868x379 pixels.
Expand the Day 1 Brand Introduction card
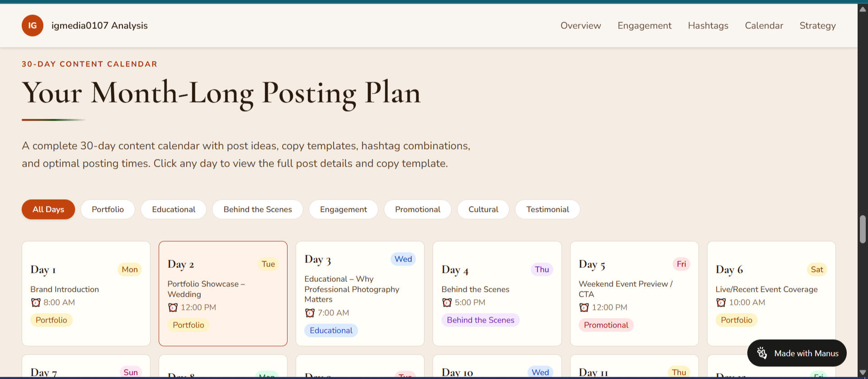[x=86, y=294]
